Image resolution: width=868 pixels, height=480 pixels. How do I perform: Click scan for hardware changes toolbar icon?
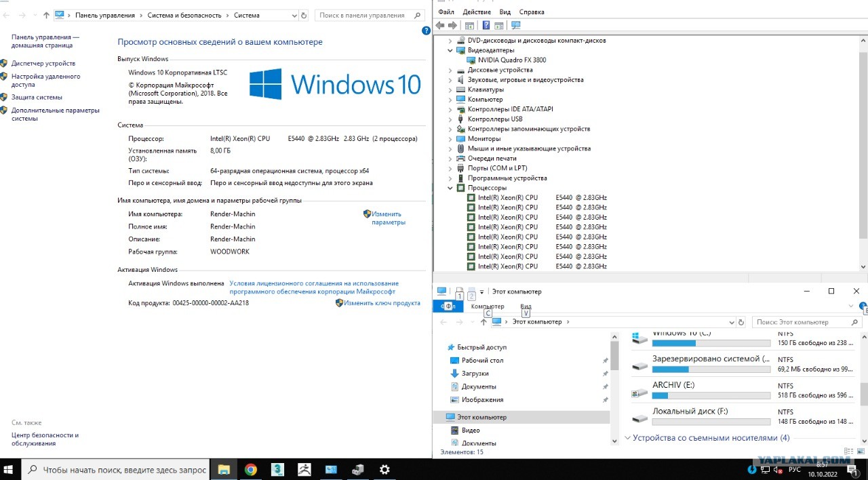click(516, 26)
